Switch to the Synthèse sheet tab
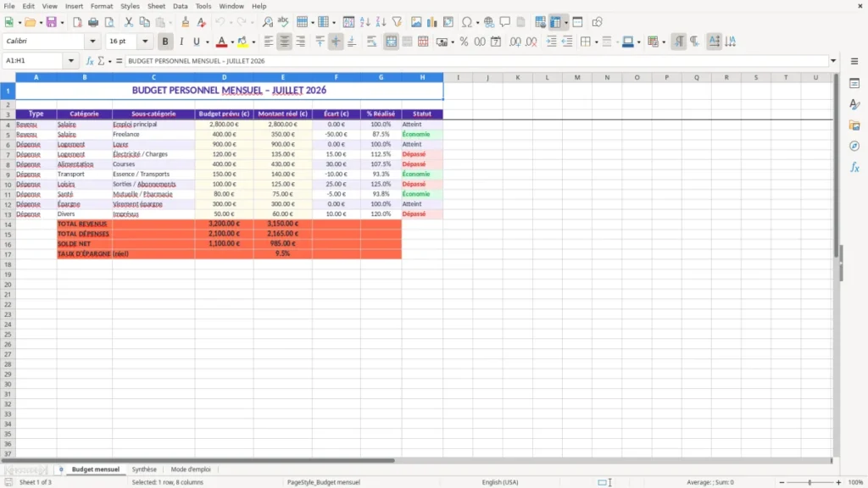 (x=144, y=469)
